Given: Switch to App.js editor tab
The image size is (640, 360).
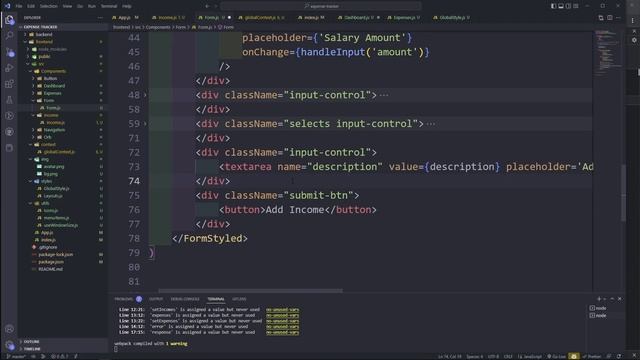Looking at the screenshot, I should (x=125, y=18).
